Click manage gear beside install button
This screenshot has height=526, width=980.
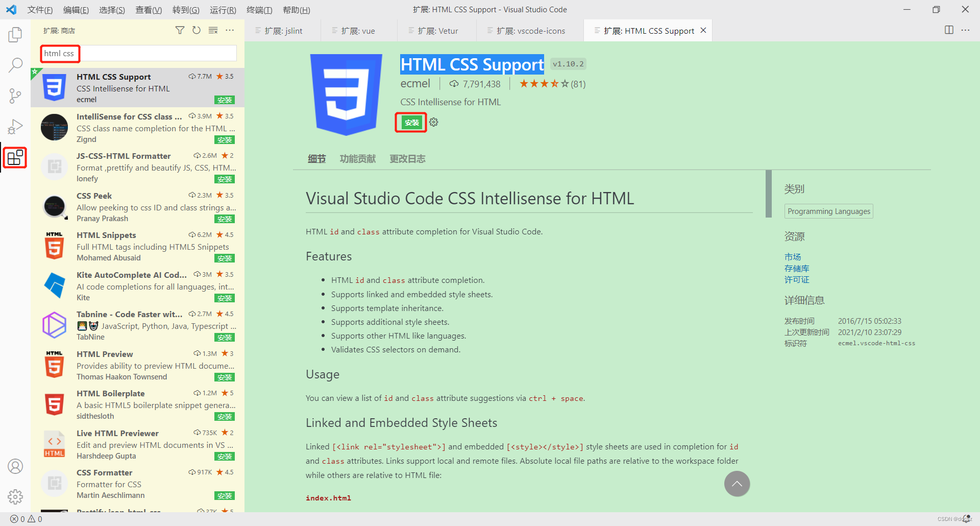(434, 122)
